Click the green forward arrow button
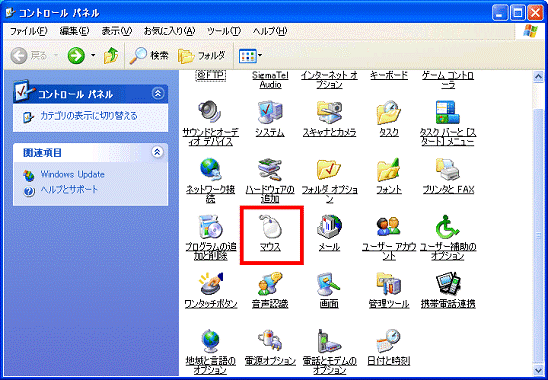Image resolution: width=548 pixels, height=380 pixels. click(77, 56)
